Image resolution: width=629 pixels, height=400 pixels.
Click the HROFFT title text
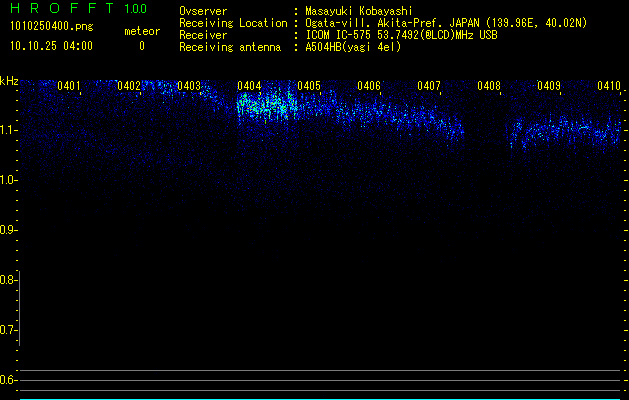(62, 8)
